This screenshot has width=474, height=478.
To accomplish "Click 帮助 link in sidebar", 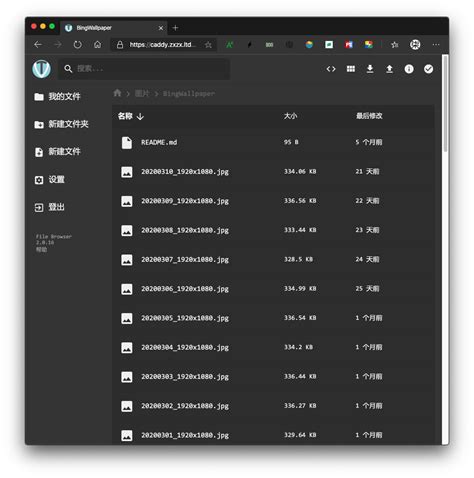I will tap(41, 249).
